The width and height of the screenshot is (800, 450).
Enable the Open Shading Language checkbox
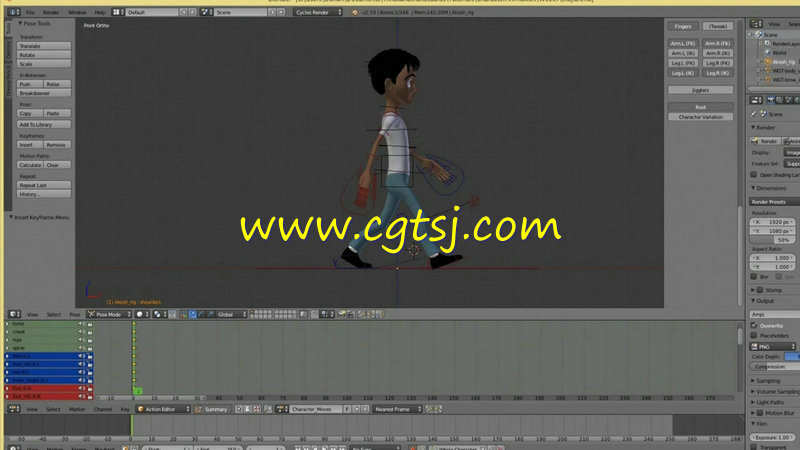pyautogui.click(x=754, y=174)
